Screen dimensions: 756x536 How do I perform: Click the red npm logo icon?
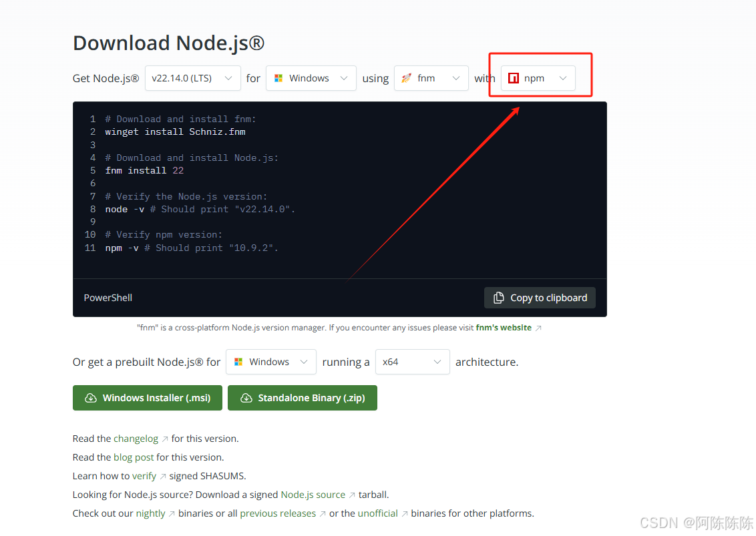pyautogui.click(x=514, y=78)
